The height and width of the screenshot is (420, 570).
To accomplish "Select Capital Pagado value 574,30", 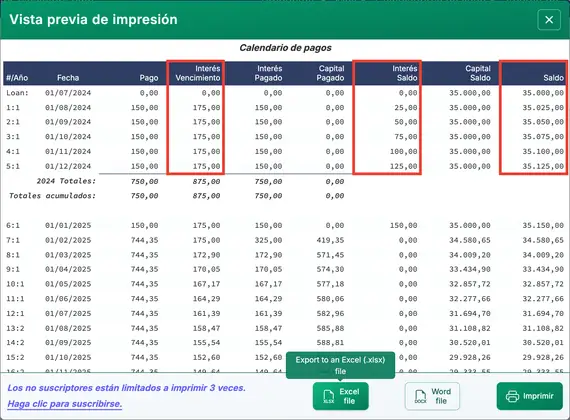I will click(x=330, y=269).
